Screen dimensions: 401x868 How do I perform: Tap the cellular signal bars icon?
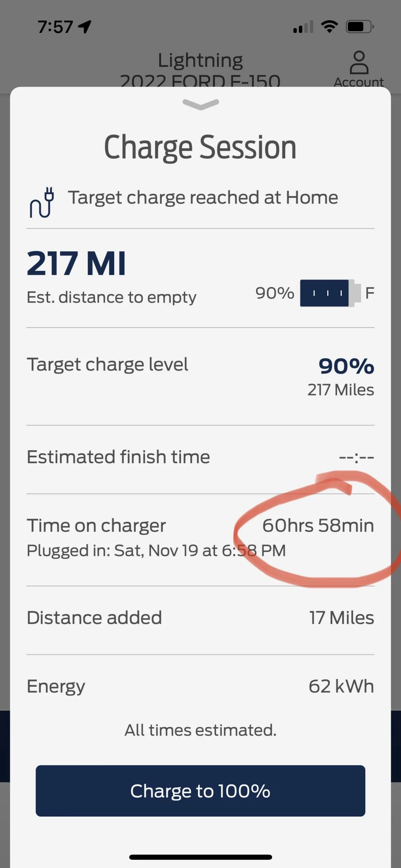click(x=303, y=27)
